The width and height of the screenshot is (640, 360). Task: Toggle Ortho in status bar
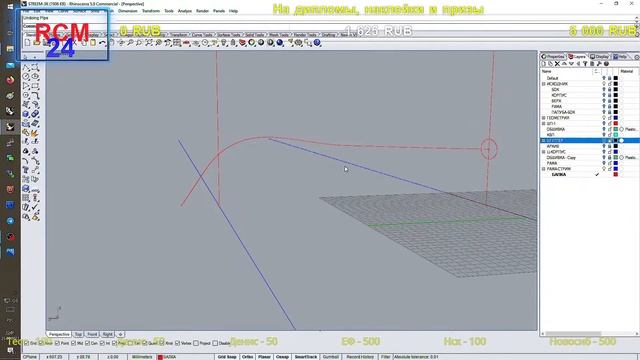247,357
